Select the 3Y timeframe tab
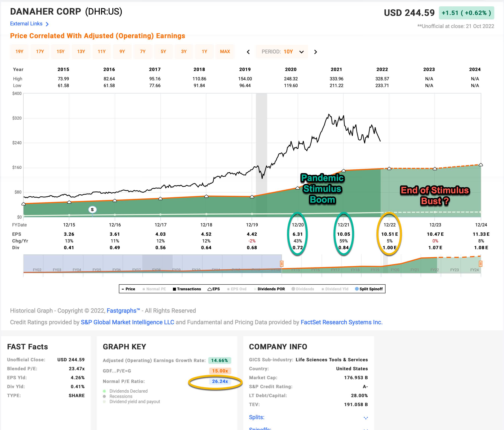This screenshot has height=430, width=504. tap(184, 52)
